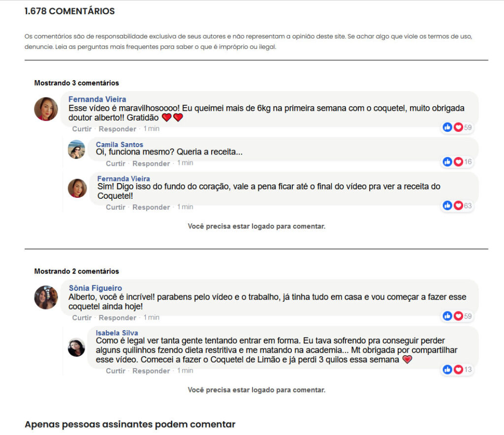Viewport: 504px width, 435px height.
Task: Open Isabela Silva's profile picture
Action: pyautogui.click(x=76, y=347)
